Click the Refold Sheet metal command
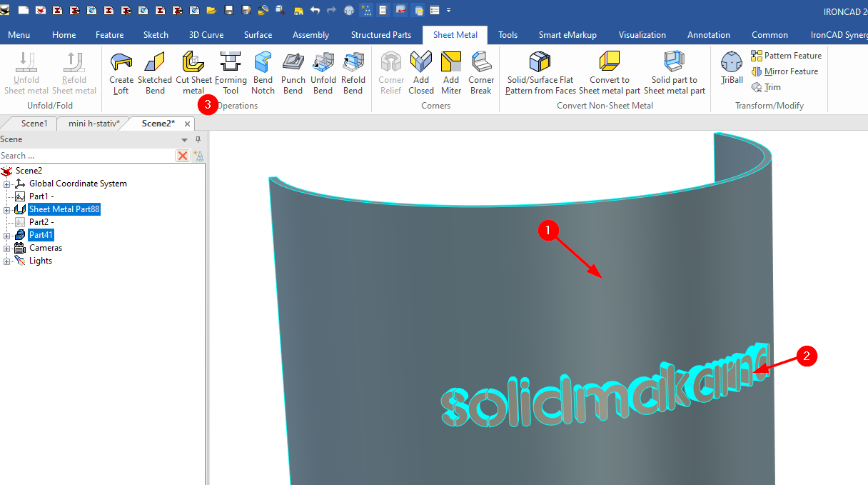 coord(74,74)
